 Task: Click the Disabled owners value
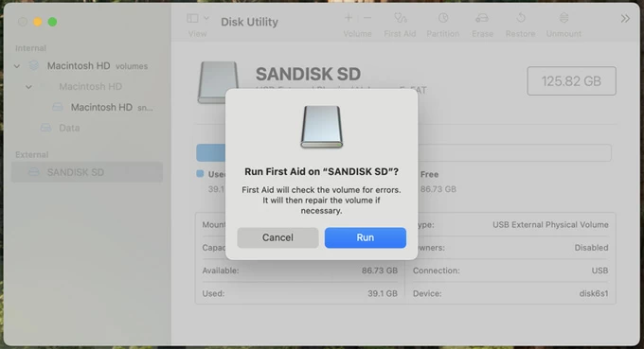tap(591, 248)
